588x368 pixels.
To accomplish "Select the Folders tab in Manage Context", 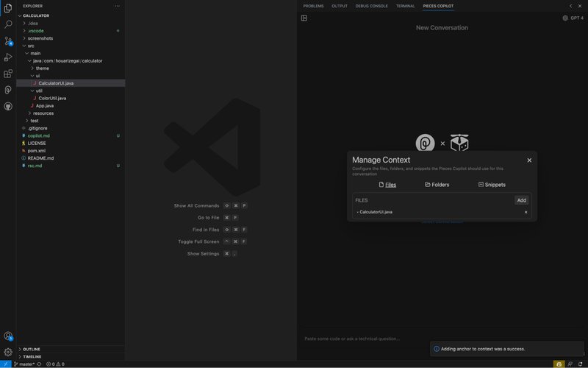I will coord(437,185).
